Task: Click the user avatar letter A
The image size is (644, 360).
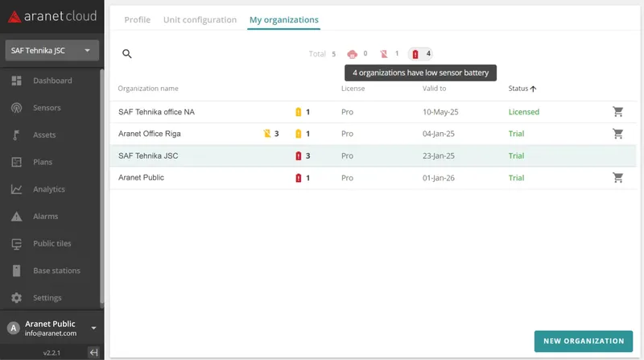Action: tap(14, 328)
